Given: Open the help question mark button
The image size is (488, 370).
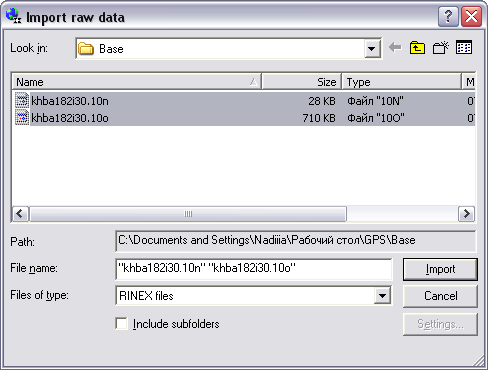Looking at the screenshot, I should pos(448,16).
